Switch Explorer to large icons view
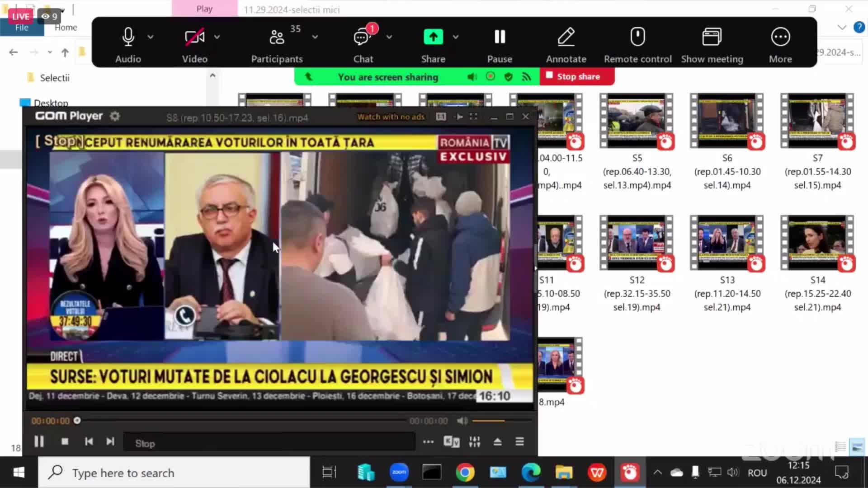This screenshot has height=488, width=868. 857,447
